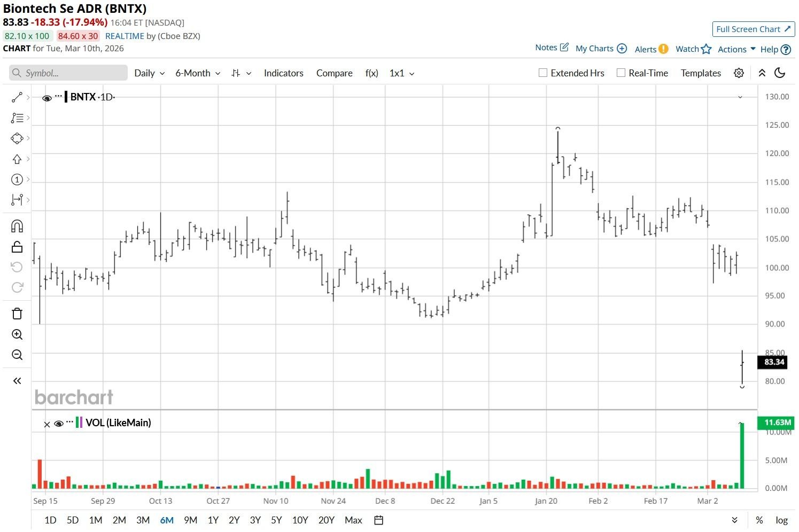Viewport: 799px width, 532px height.
Task: Open the Templates menu
Action: click(701, 73)
